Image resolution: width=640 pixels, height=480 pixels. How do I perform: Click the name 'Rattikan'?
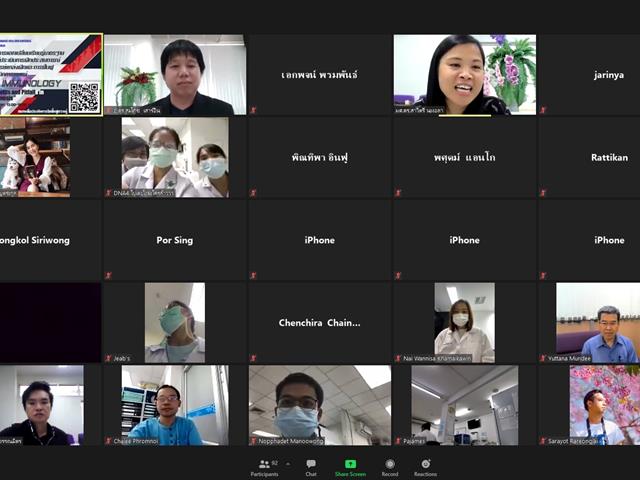pyautogui.click(x=609, y=158)
